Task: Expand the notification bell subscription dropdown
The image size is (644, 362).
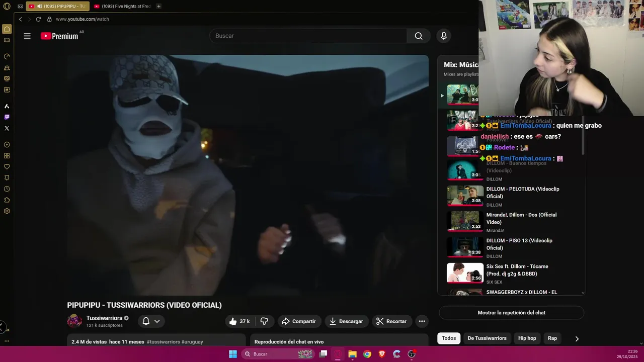Action: tap(150, 321)
